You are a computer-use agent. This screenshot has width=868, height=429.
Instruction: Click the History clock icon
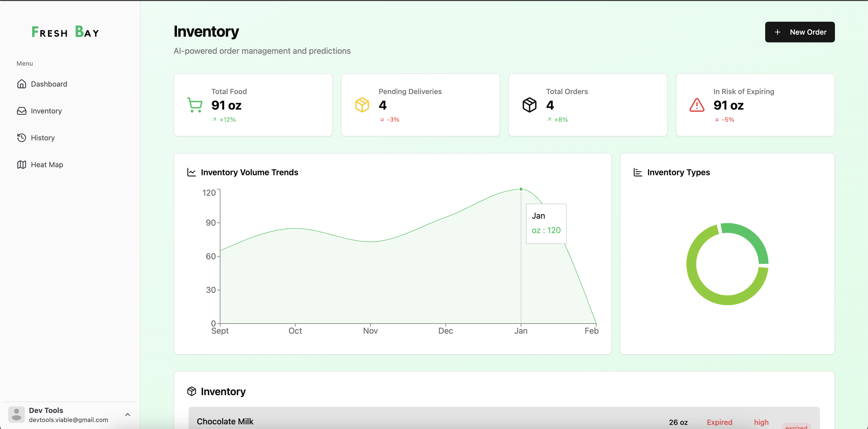coord(21,138)
